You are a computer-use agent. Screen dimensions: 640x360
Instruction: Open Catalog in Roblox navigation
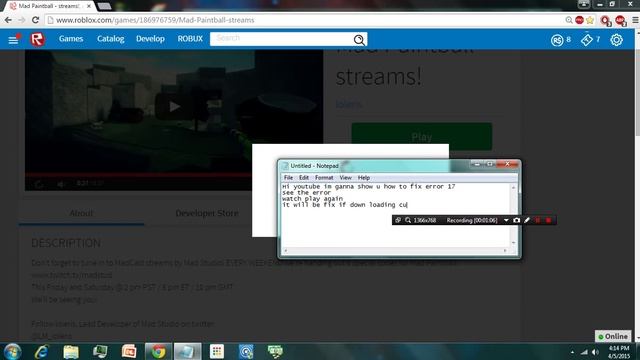[111, 39]
